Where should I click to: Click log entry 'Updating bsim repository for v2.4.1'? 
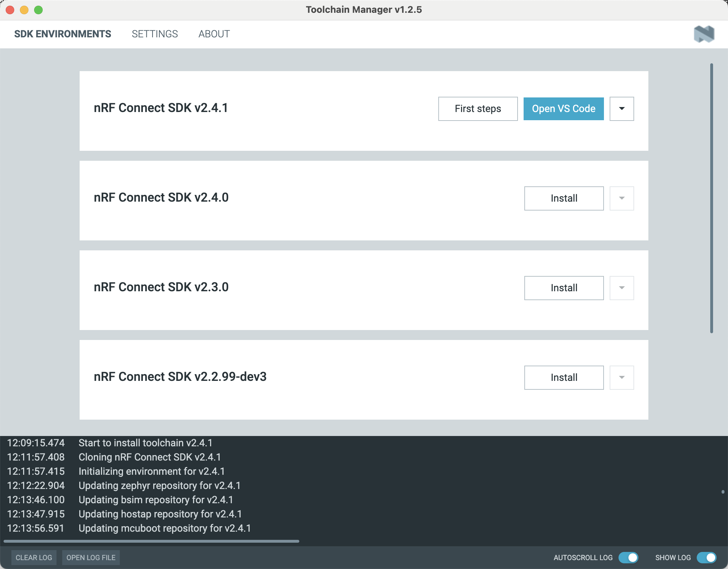(x=156, y=500)
